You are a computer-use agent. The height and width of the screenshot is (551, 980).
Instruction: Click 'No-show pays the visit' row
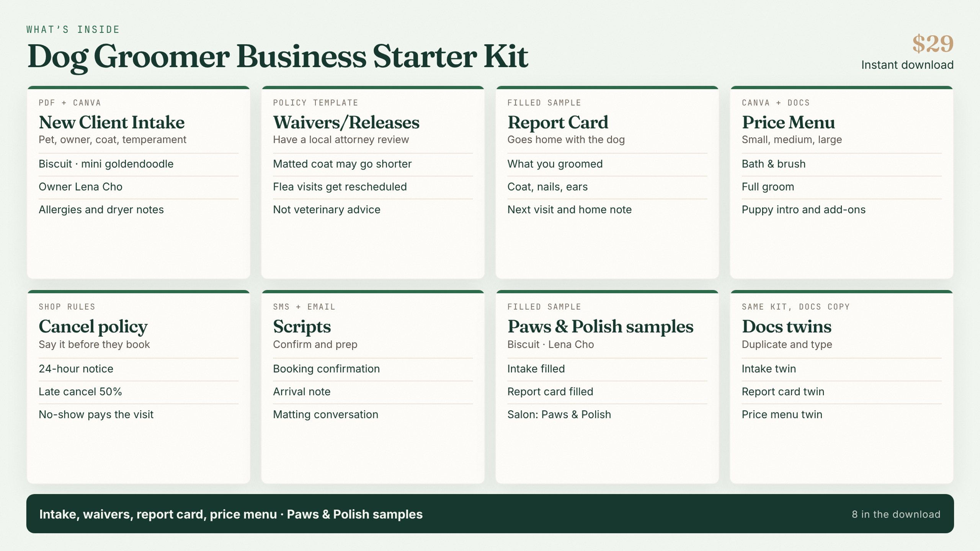pyautogui.click(x=139, y=415)
